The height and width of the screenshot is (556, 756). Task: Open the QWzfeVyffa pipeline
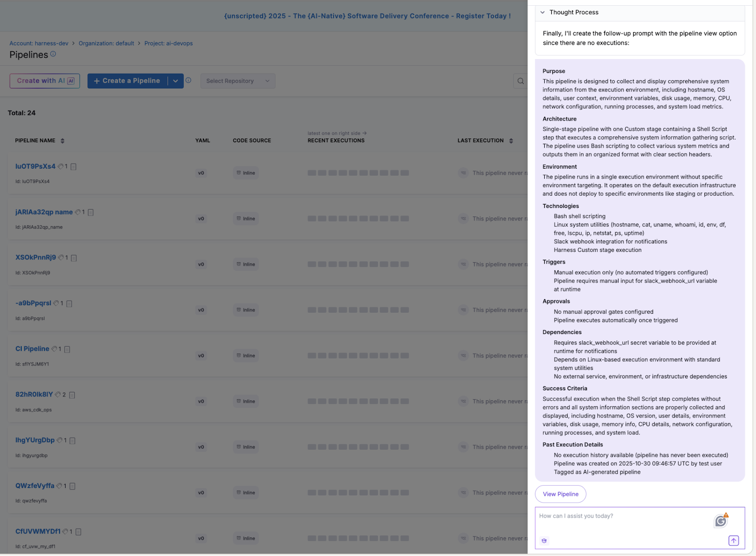[x=35, y=486]
